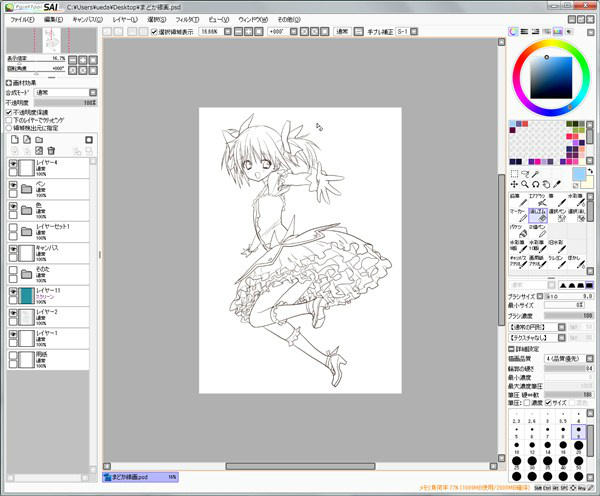Toggle visibility of レイヤー11 layer

(13, 292)
